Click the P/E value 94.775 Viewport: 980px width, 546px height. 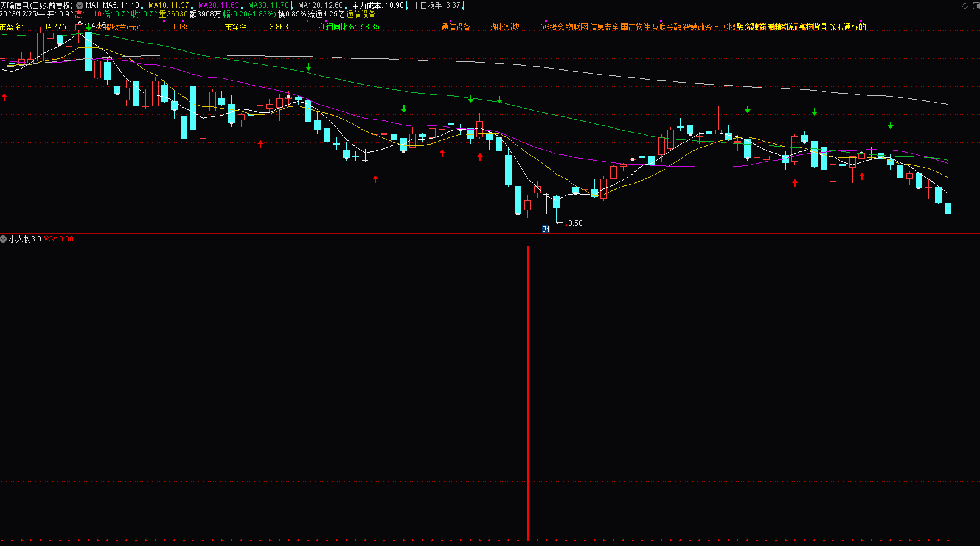[x=55, y=27]
